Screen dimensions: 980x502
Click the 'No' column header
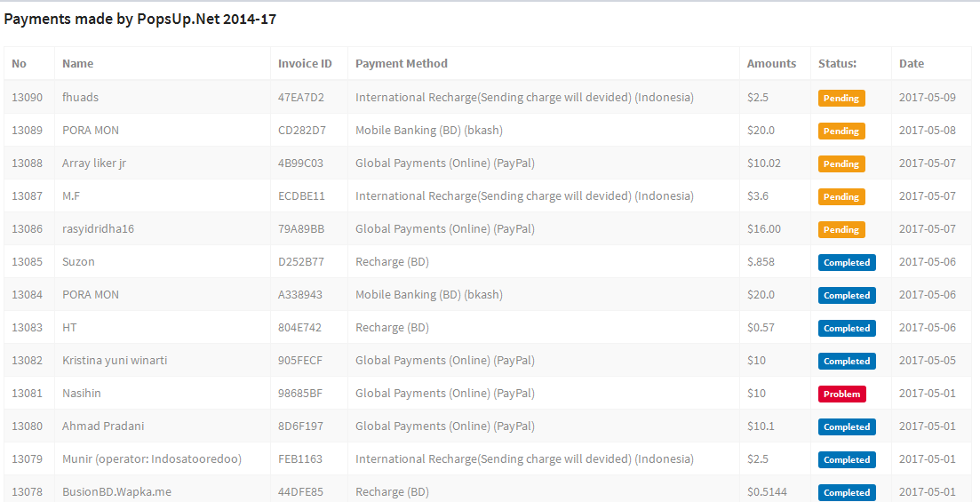19,63
